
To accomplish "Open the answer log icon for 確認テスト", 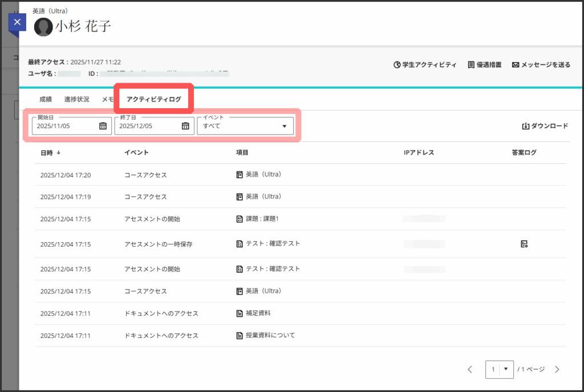I will (x=524, y=244).
